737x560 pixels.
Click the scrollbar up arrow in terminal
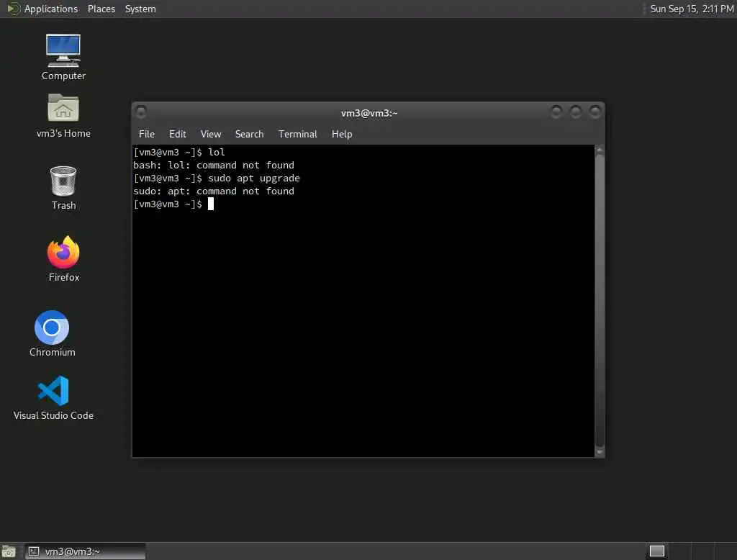pos(600,150)
